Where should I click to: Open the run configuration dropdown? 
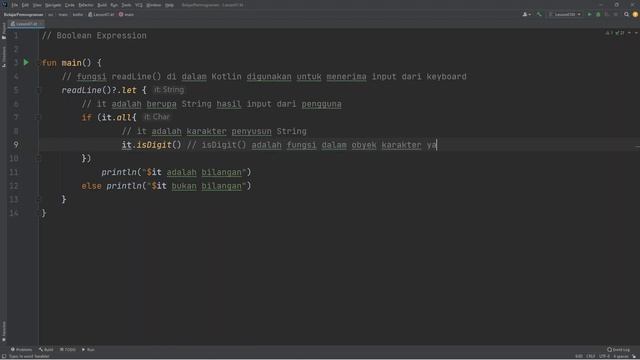tap(565, 15)
